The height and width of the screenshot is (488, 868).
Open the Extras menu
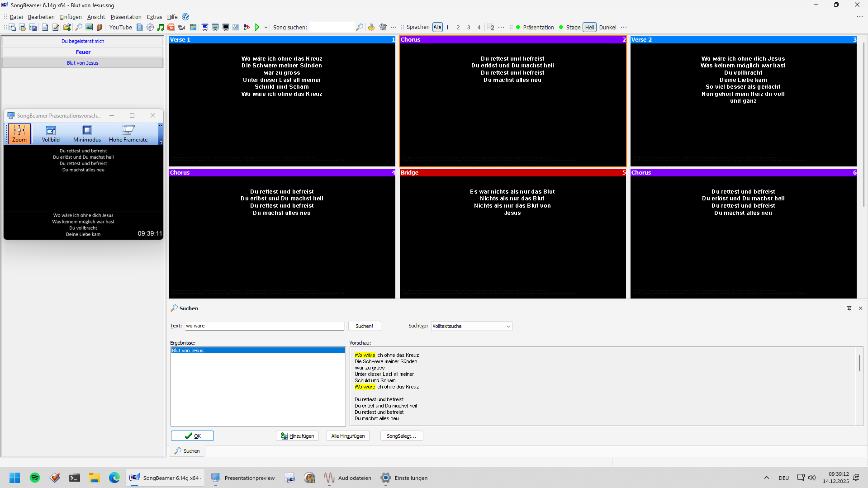pyautogui.click(x=154, y=17)
